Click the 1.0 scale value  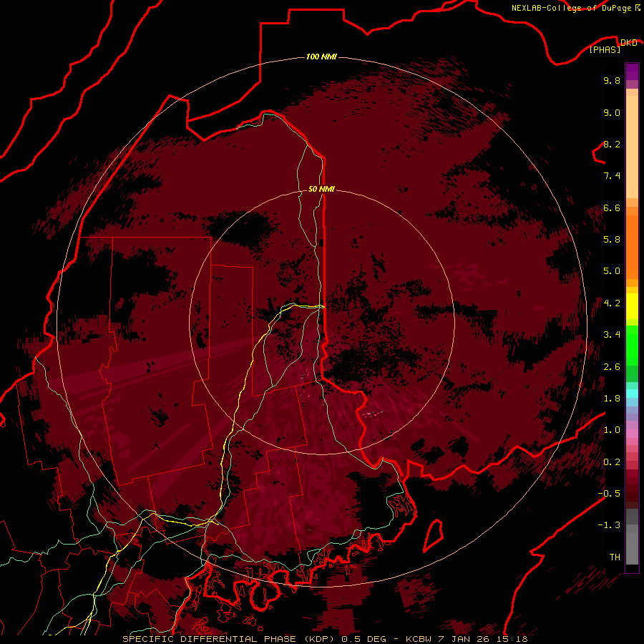pos(612,430)
